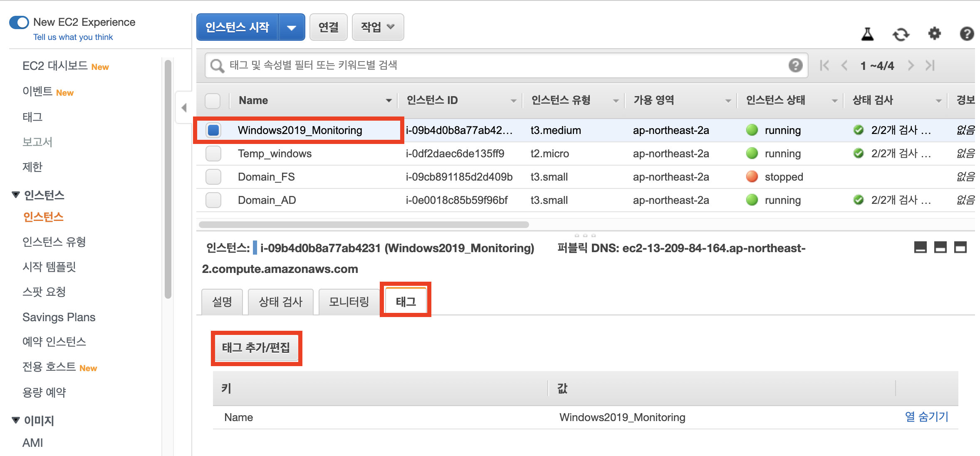The height and width of the screenshot is (456, 980).
Task: Open the 작업 actions dropdown
Action: 377,27
